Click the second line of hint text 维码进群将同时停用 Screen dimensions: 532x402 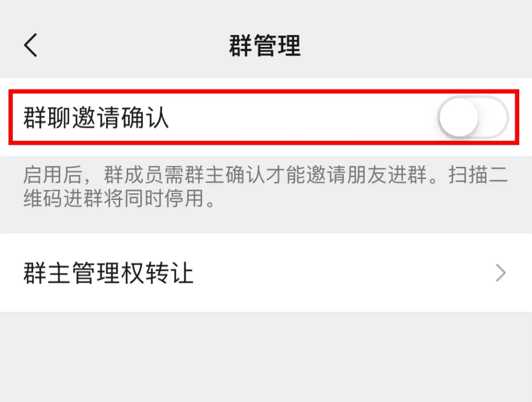tap(119, 198)
